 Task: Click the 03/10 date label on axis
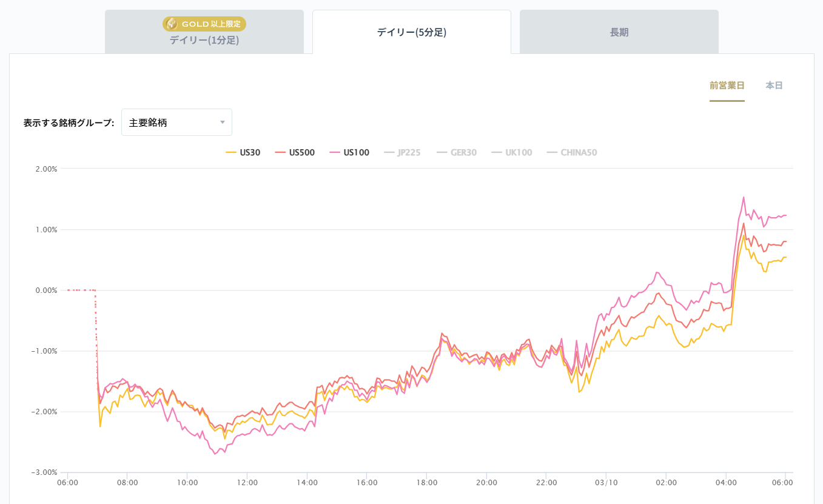[606, 483]
